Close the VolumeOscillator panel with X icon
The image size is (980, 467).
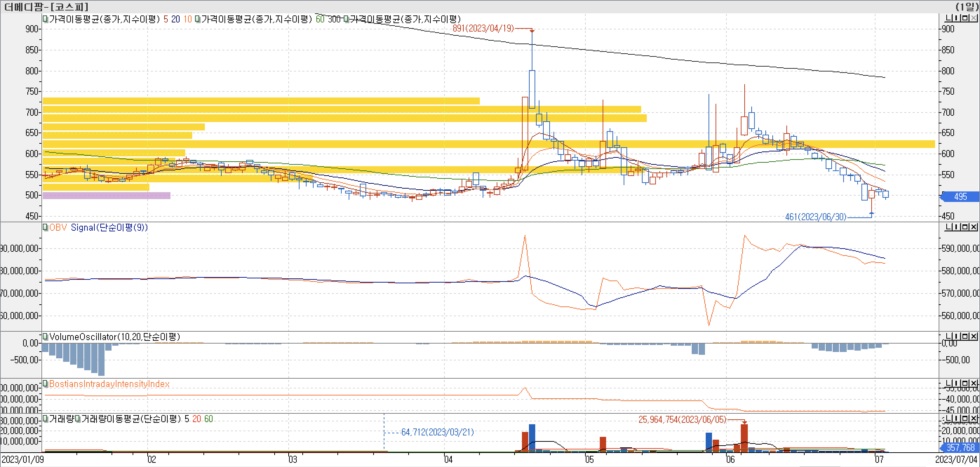(974, 337)
